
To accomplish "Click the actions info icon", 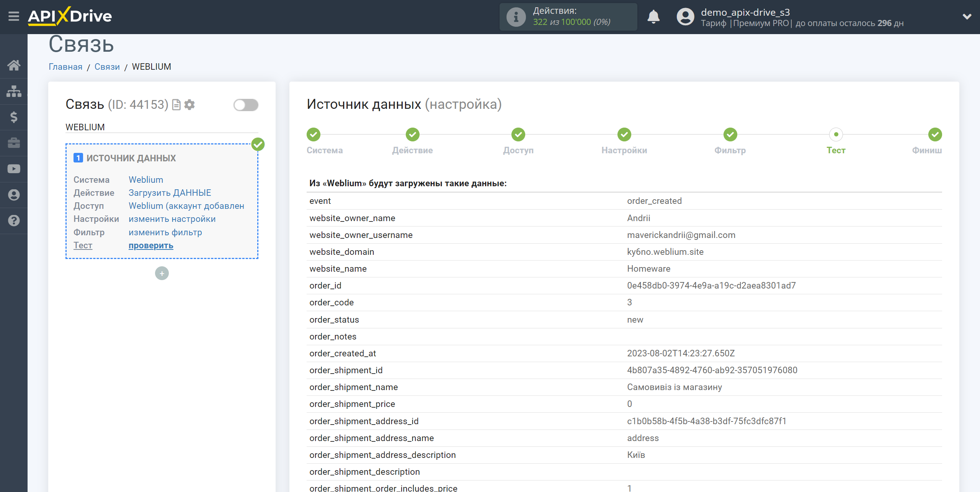I will click(x=516, y=17).
